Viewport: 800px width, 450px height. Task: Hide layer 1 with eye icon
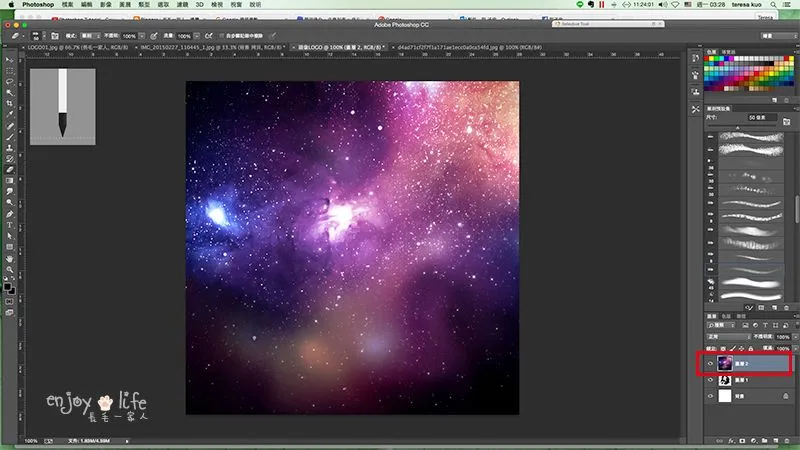[x=710, y=380]
